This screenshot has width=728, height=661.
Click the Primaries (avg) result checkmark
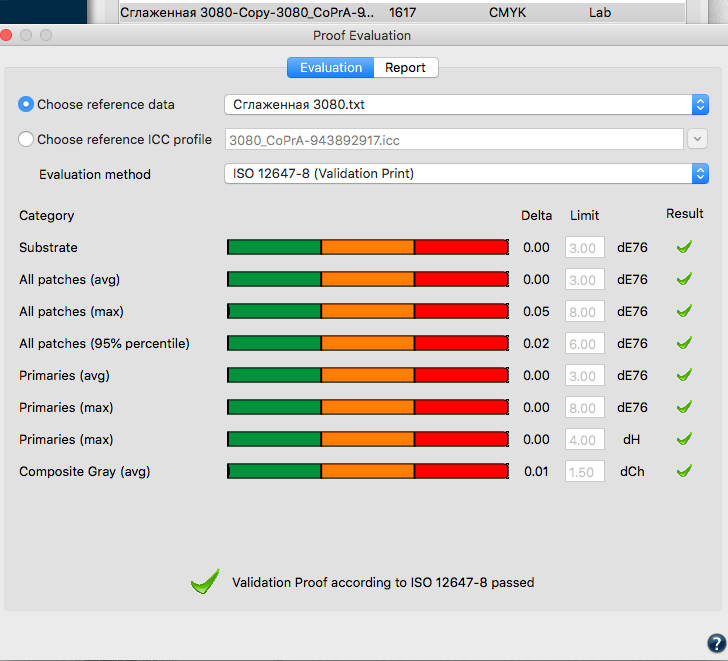point(684,375)
